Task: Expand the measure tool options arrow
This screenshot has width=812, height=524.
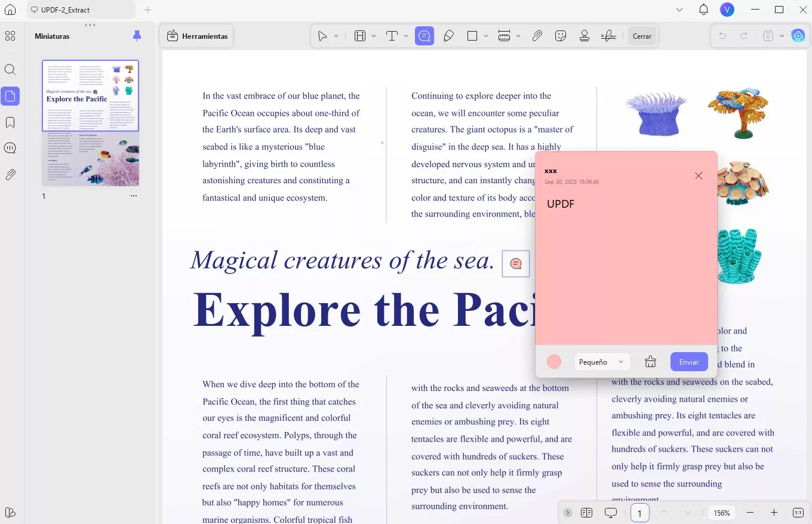Action: (518, 36)
